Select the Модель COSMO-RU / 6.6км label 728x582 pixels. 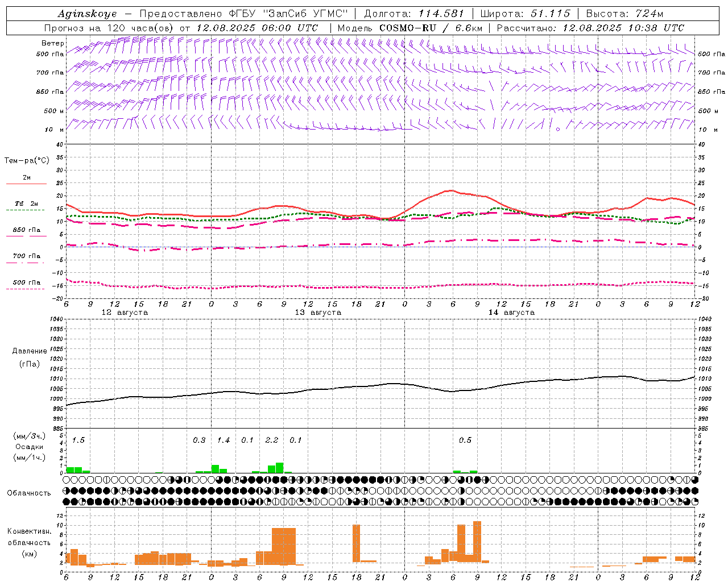pos(410,28)
